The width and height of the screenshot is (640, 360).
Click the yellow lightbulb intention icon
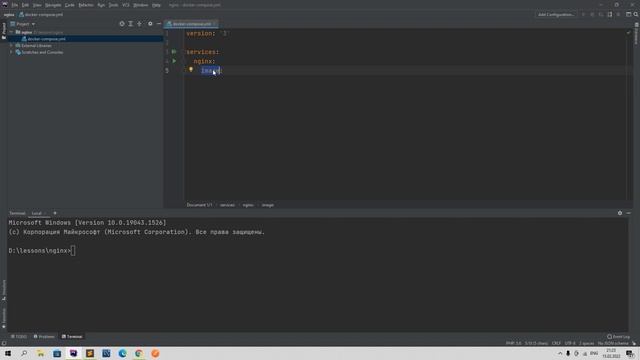click(x=191, y=70)
